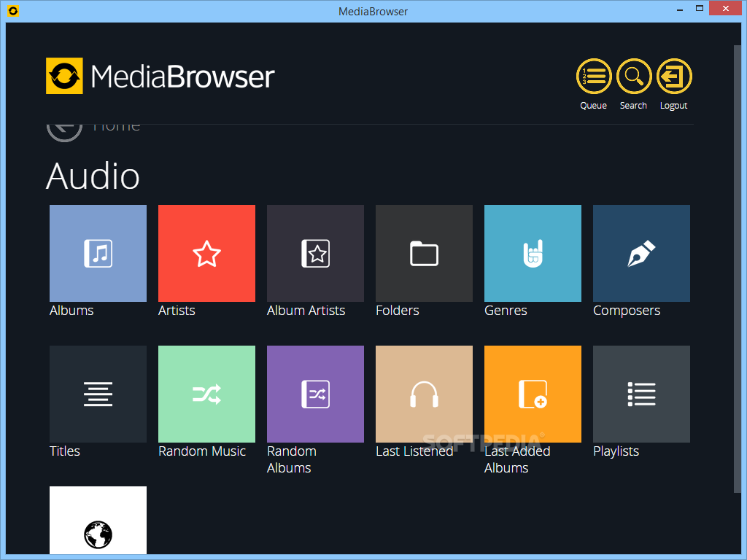Click the Artists text label
The image size is (747, 560).
(x=177, y=311)
